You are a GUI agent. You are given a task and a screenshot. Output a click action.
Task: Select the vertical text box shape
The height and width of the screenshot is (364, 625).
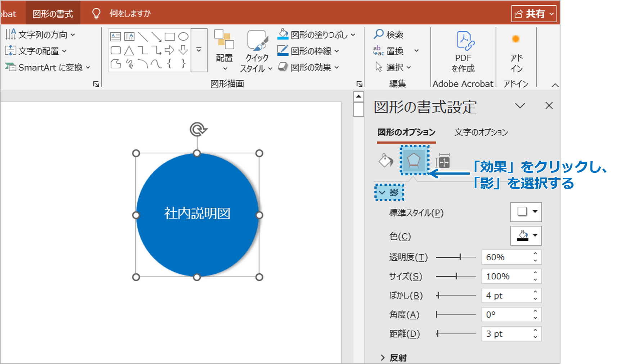pos(129,36)
